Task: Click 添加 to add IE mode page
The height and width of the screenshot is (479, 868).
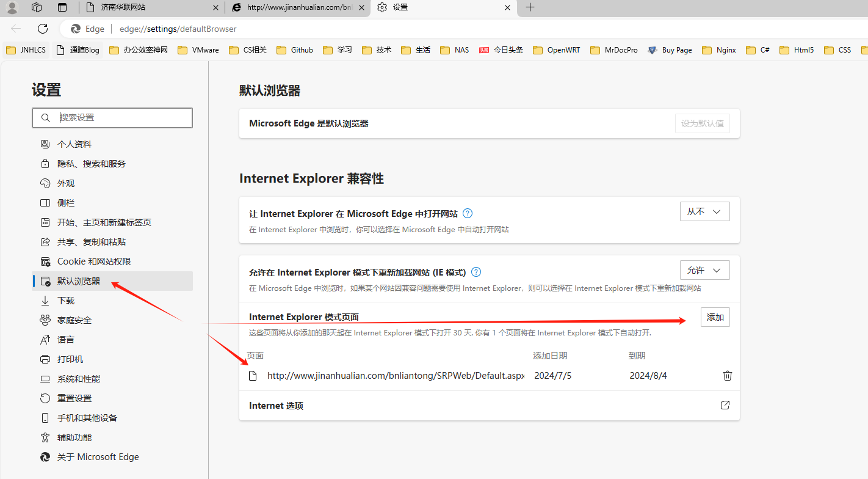Action: pyautogui.click(x=715, y=317)
